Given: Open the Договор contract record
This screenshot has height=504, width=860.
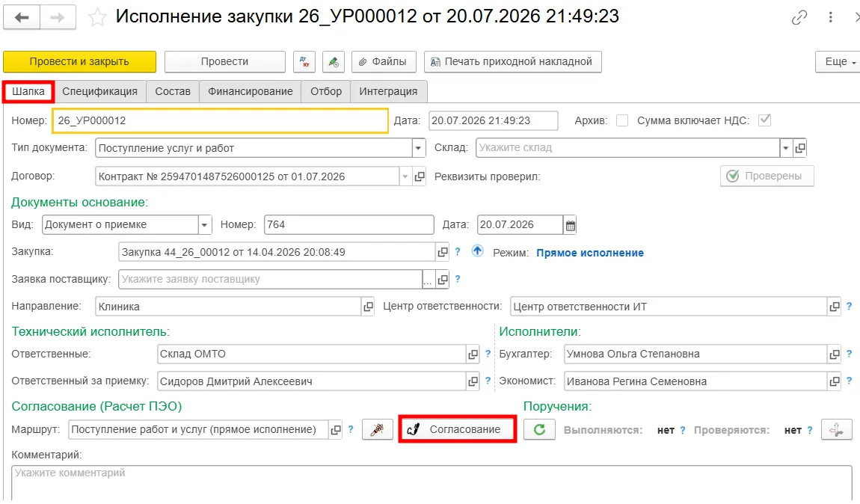Looking at the screenshot, I should pos(420,176).
